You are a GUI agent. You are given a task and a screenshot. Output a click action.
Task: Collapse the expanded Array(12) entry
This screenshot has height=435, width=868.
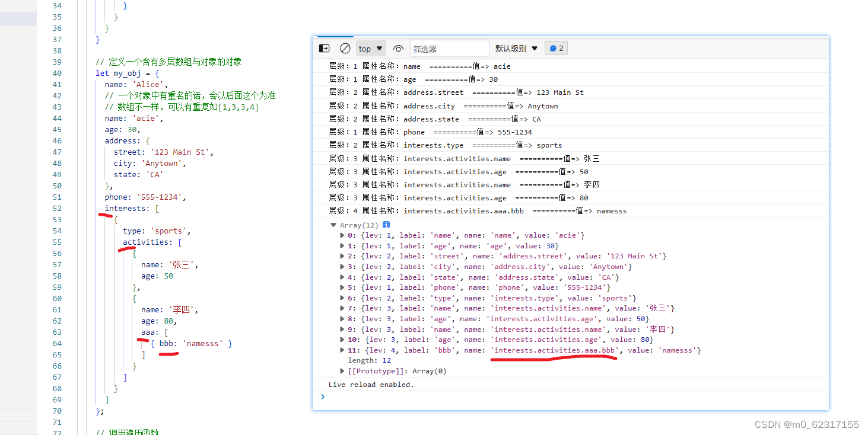click(333, 225)
